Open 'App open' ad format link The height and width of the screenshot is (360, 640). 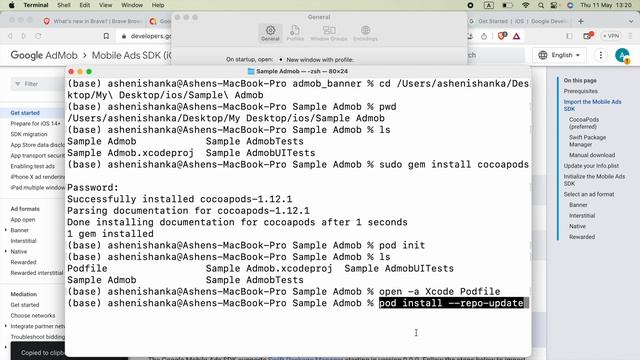(x=23, y=220)
